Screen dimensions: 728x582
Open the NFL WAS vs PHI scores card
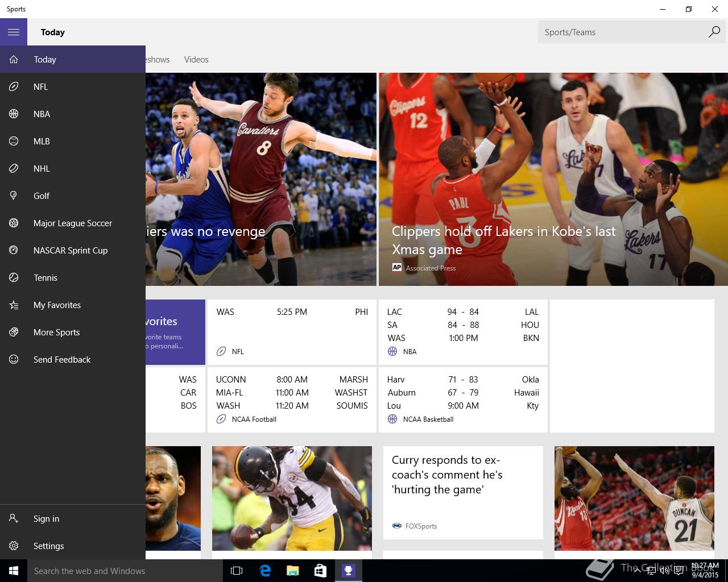coord(292,332)
